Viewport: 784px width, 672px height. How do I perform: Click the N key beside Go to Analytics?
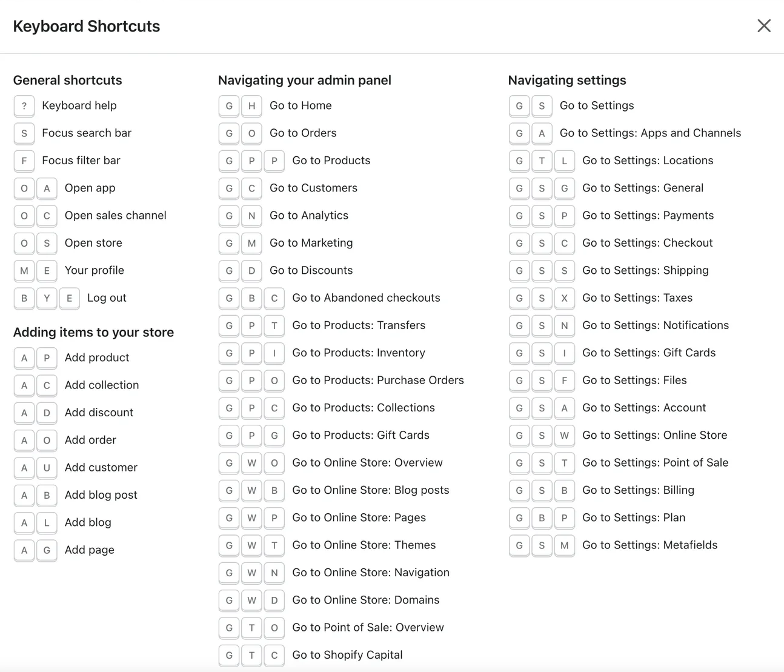[251, 216]
